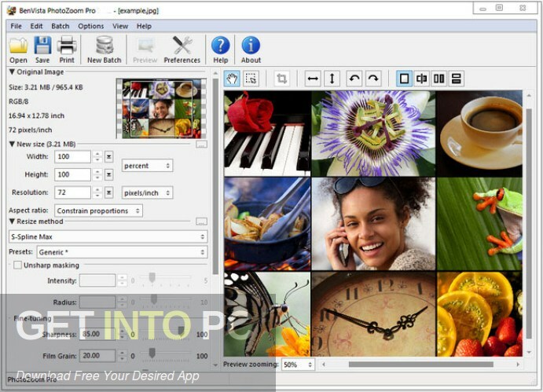Adjust the Film Grain slider
The image size is (543, 392).
point(152,353)
